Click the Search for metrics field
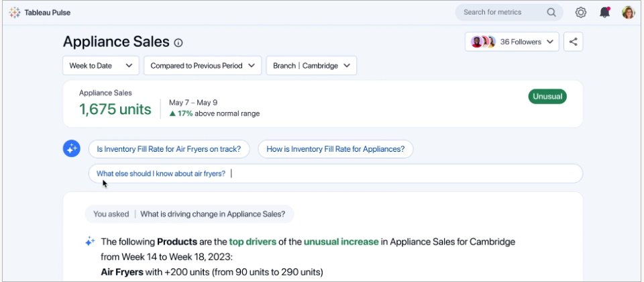The width and height of the screenshot is (644, 282). point(509,12)
